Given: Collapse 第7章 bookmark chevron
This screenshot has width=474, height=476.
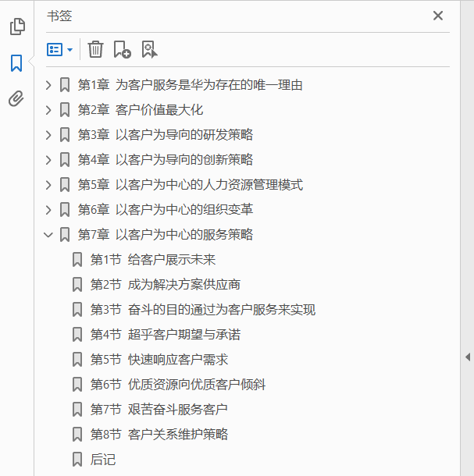Looking at the screenshot, I should click(x=48, y=235).
